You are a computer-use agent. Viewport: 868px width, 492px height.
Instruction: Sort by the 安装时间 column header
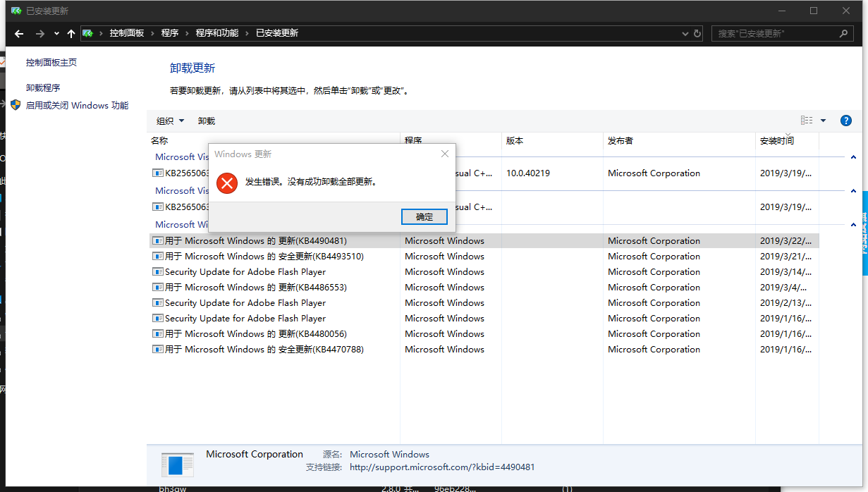click(787, 140)
